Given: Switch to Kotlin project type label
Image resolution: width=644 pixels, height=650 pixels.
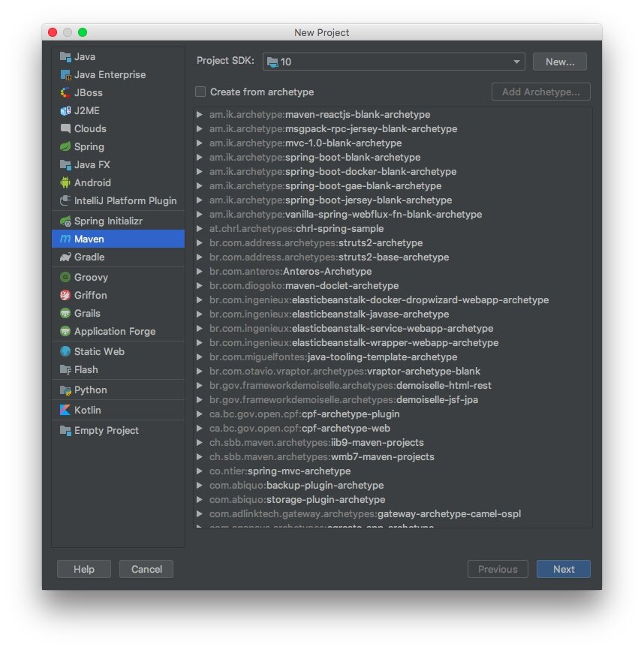Looking at the screenshot, I should [87, 410].
